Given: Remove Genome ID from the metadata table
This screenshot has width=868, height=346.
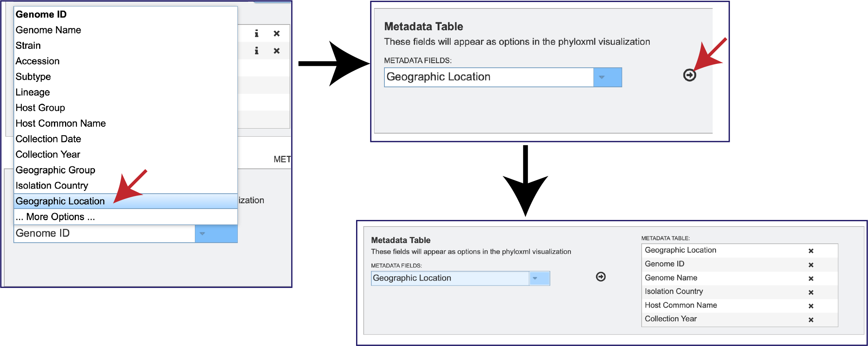Looking at the screenshot, I should click(811, 264).
